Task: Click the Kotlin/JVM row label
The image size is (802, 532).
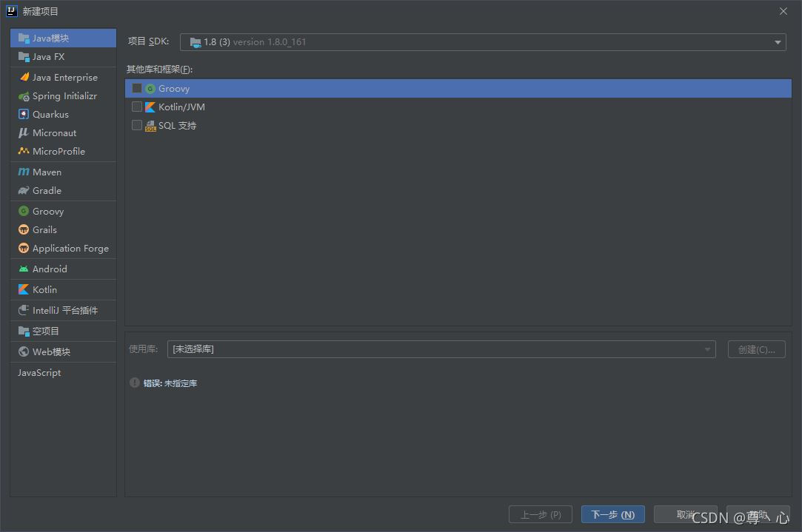Action: coord(181,107)
